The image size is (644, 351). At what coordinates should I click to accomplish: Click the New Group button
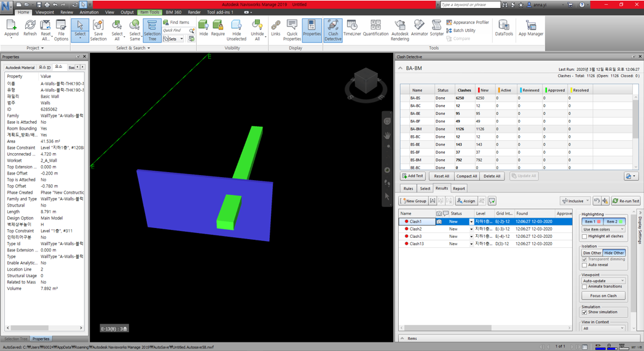(x=414, y=201)
